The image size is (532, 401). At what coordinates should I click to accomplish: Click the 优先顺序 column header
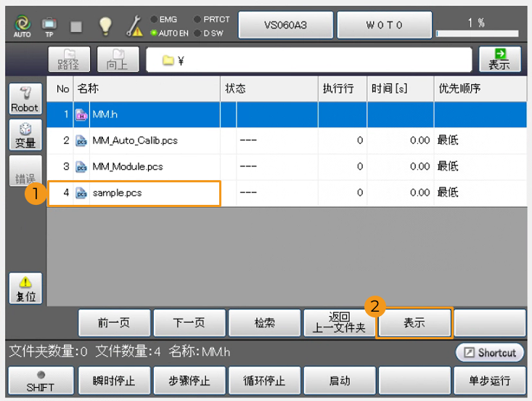pos(480,89)
